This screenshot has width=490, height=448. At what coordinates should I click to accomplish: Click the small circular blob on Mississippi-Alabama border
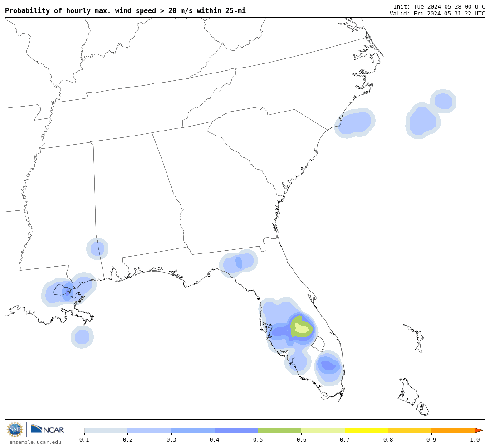tap(98, 248)
